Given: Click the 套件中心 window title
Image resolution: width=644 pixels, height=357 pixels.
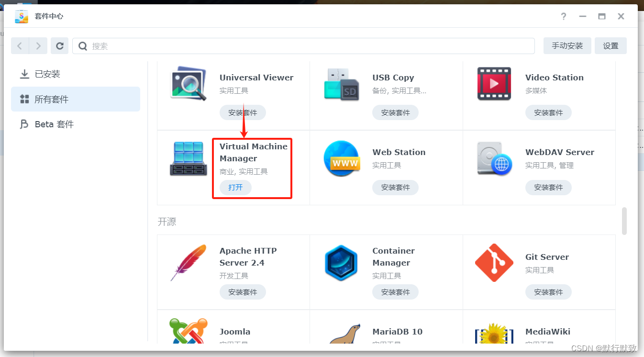Looking at the screenshot, I should tap(49, 16).
